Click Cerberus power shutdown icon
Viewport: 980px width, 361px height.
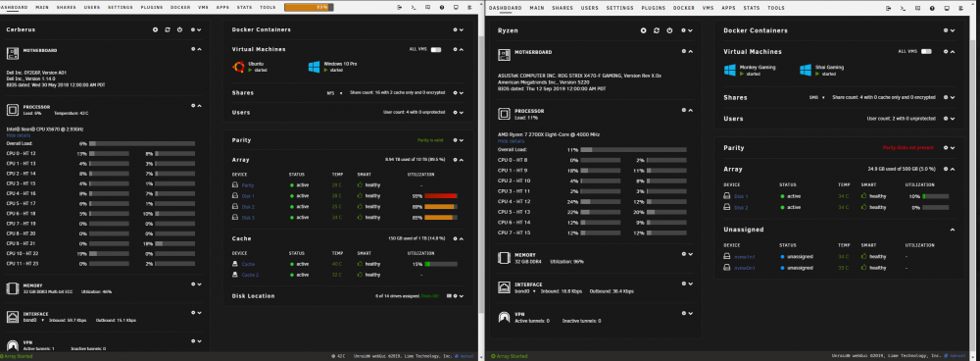179,29
